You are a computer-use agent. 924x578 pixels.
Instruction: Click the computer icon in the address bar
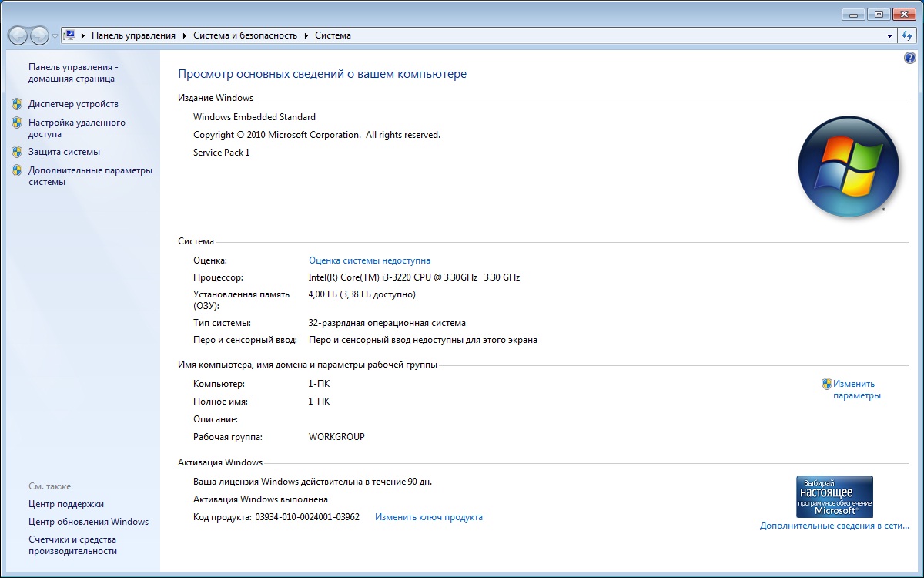click(x=69, y=35)
